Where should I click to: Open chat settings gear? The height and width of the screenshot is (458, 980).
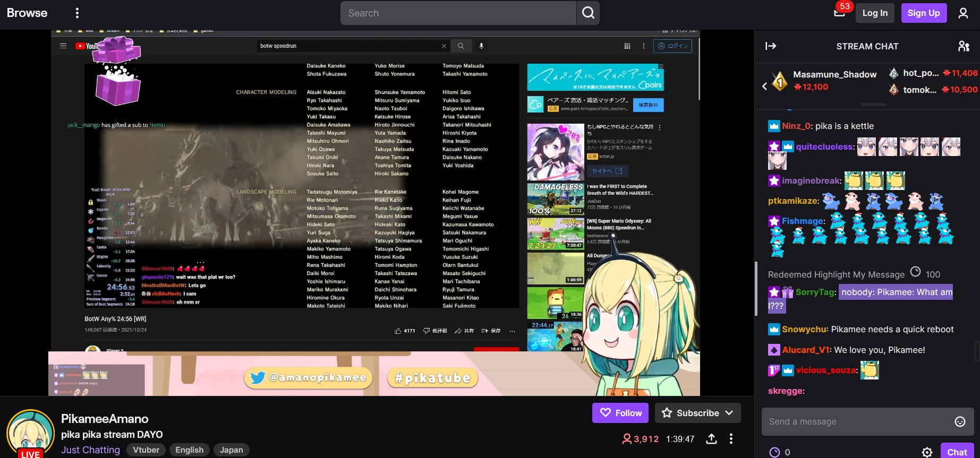[927, 452]
